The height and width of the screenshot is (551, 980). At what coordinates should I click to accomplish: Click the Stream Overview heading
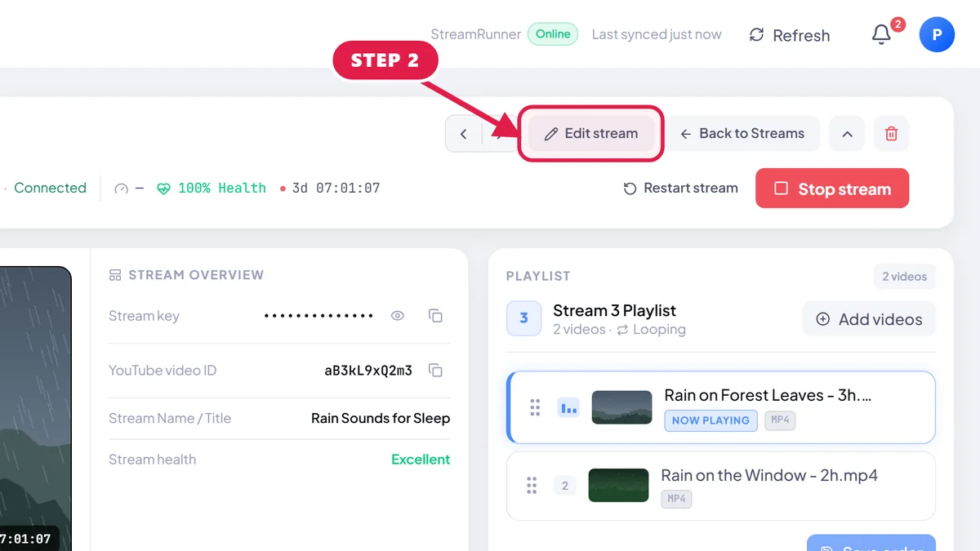click(x=186, y=275)
